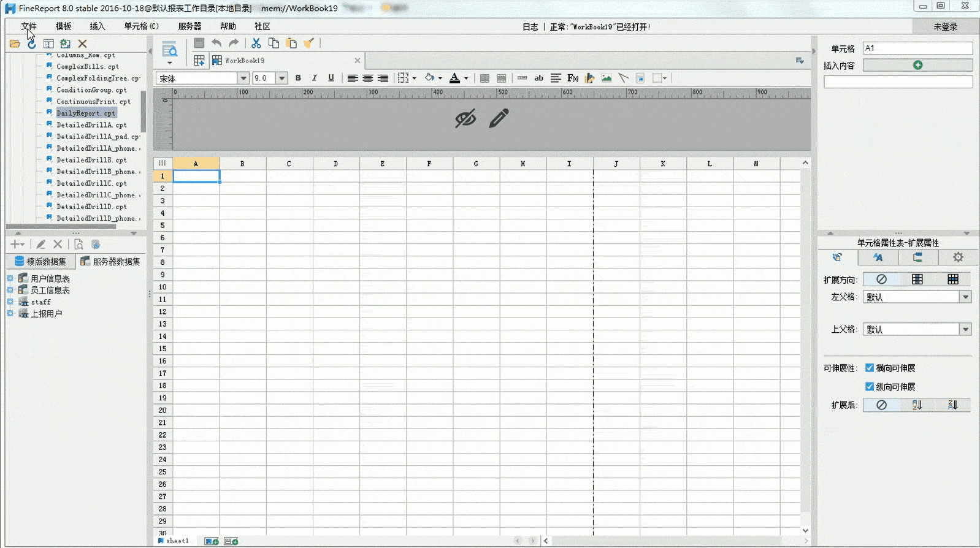
Task: Open the font family dropdown 宋体
Action: [243, 78]
